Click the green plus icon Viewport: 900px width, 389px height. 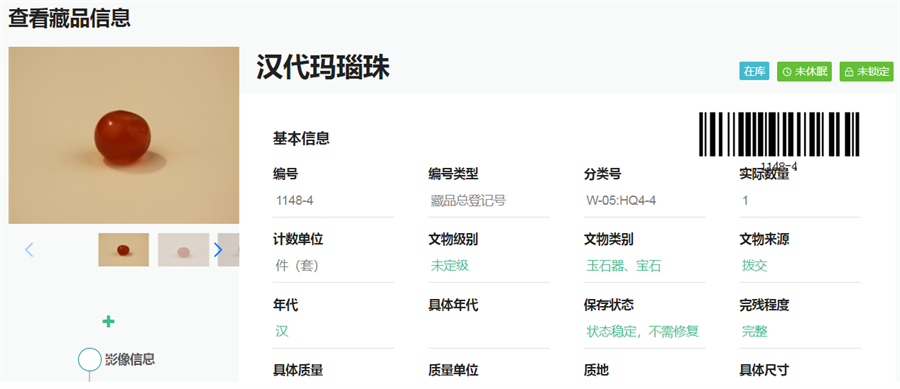(x=108, y=322)
